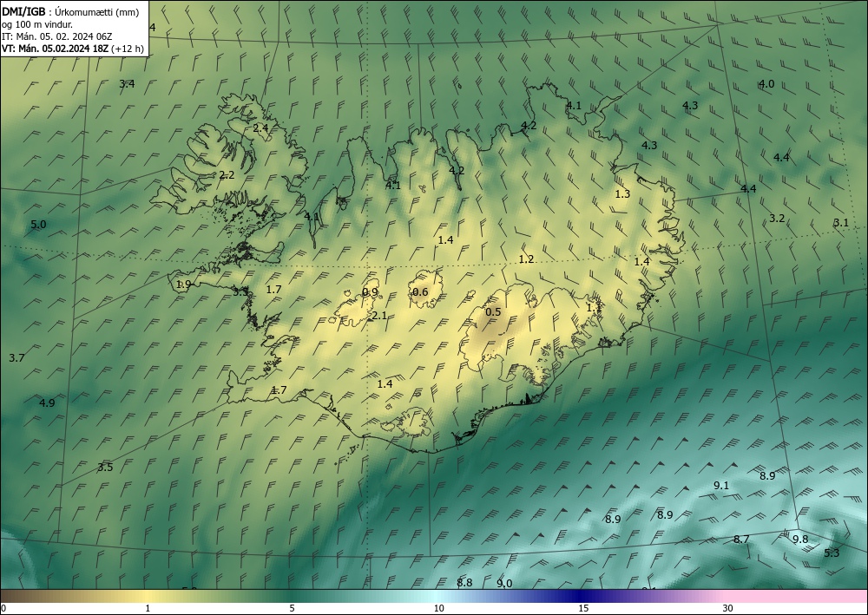868x615 pixels.
Task: Click the 2.2 value label
Action: [227, 175]
